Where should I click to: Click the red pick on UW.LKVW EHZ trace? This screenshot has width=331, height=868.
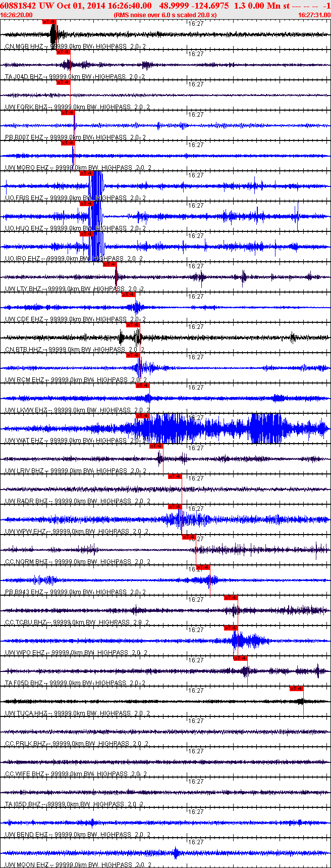(x=143, y=385)
